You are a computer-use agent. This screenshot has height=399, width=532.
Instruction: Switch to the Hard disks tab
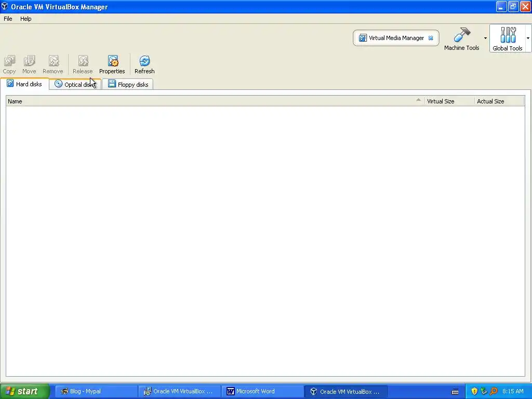[24, 84]
